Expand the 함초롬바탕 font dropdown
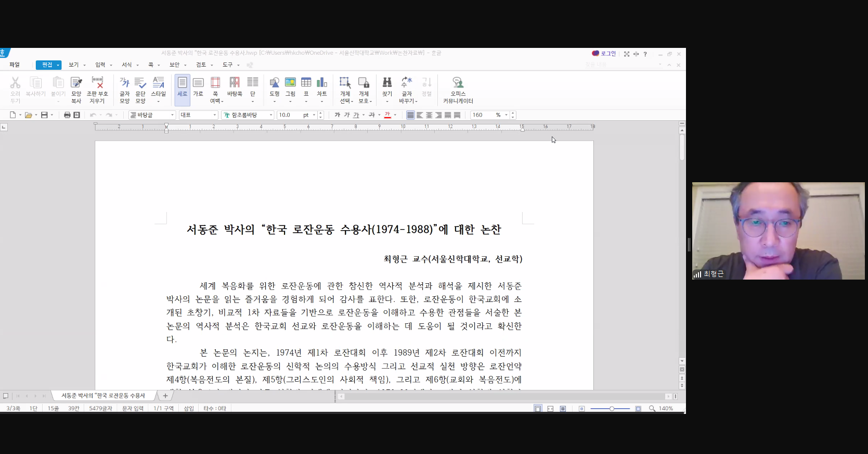Image resolution: width=868 pixels, height=454 pixels. coord(271,115)
